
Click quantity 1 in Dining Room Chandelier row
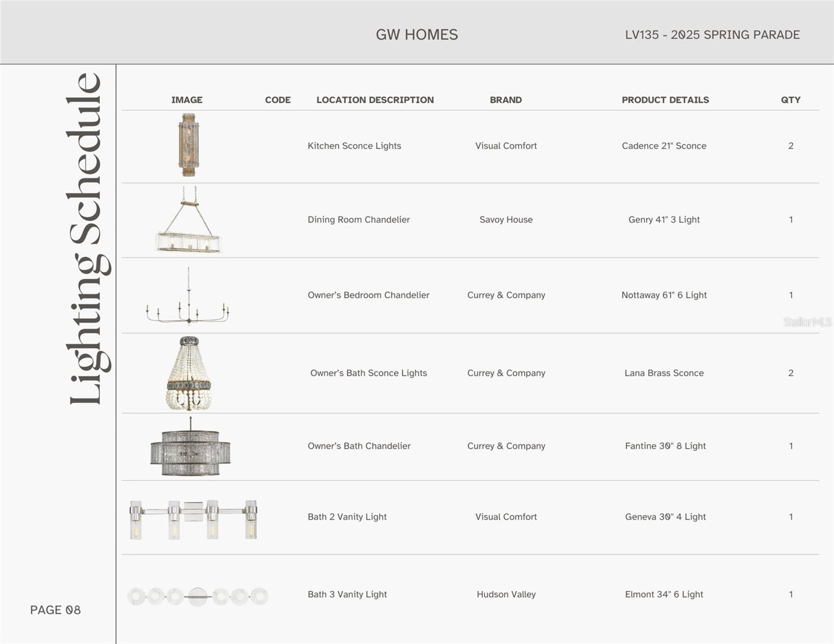point(791,219)
